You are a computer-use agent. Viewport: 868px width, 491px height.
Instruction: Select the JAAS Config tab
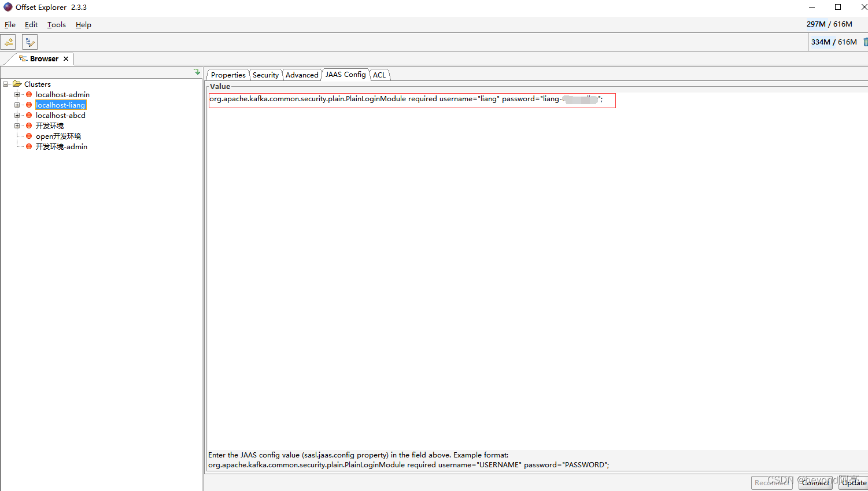[345, 74]
